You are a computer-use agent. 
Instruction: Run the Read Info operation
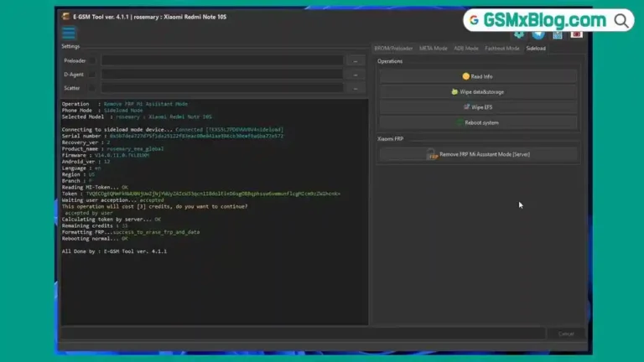click(478, 76)
